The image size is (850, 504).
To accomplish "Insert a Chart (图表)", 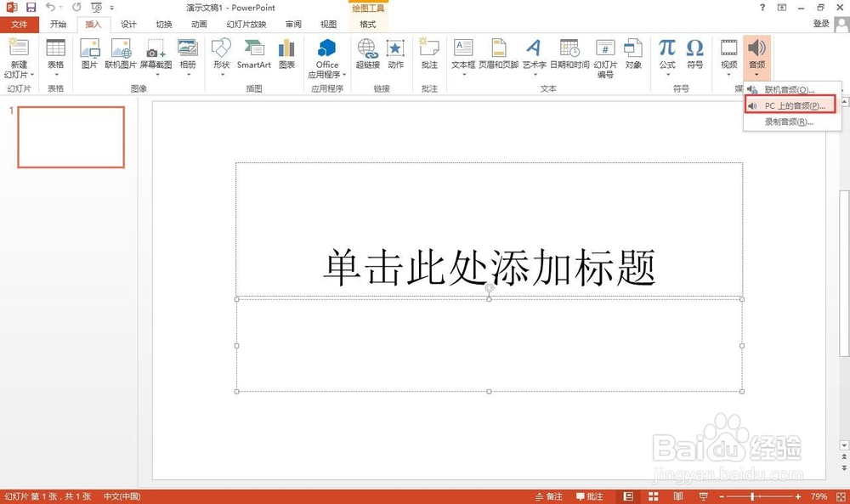I will 286,54.
